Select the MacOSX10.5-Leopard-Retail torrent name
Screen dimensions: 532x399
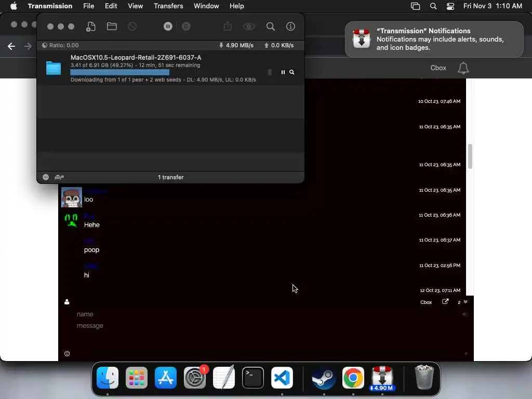[x=136, y=58]
